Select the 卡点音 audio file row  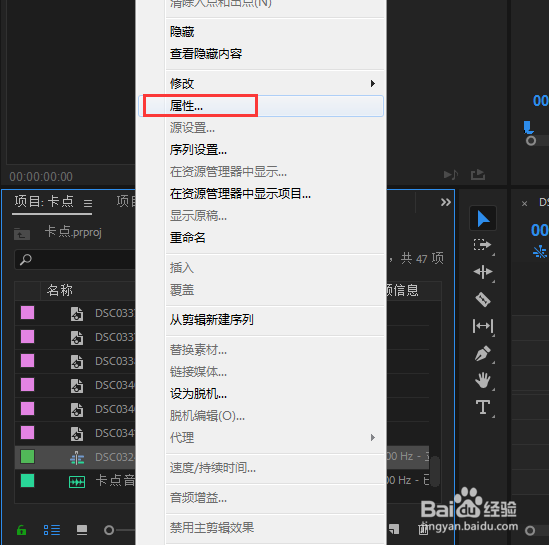point(75,481)
